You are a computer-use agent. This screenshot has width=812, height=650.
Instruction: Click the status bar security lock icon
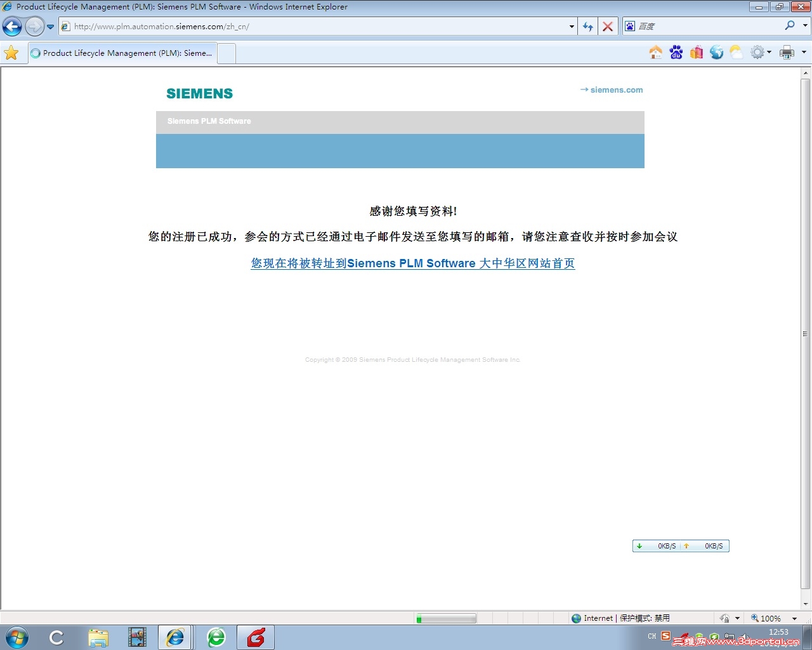[x=724, y=618]
